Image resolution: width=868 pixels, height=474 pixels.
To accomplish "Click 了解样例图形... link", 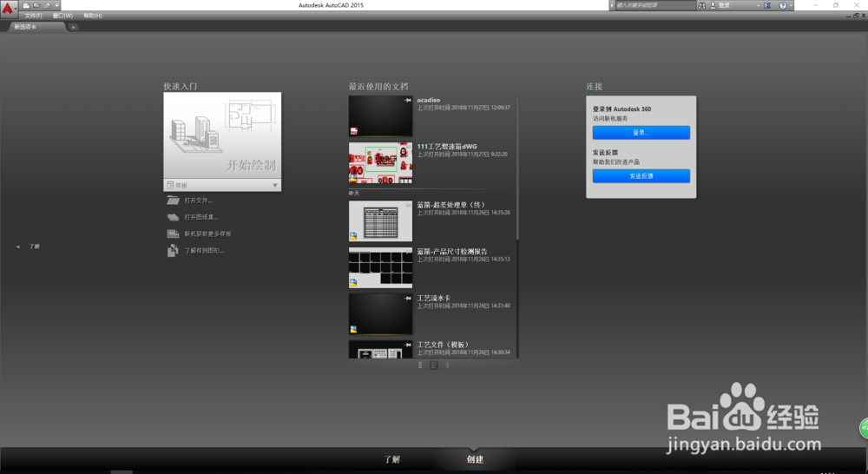I will pos(204,250).
